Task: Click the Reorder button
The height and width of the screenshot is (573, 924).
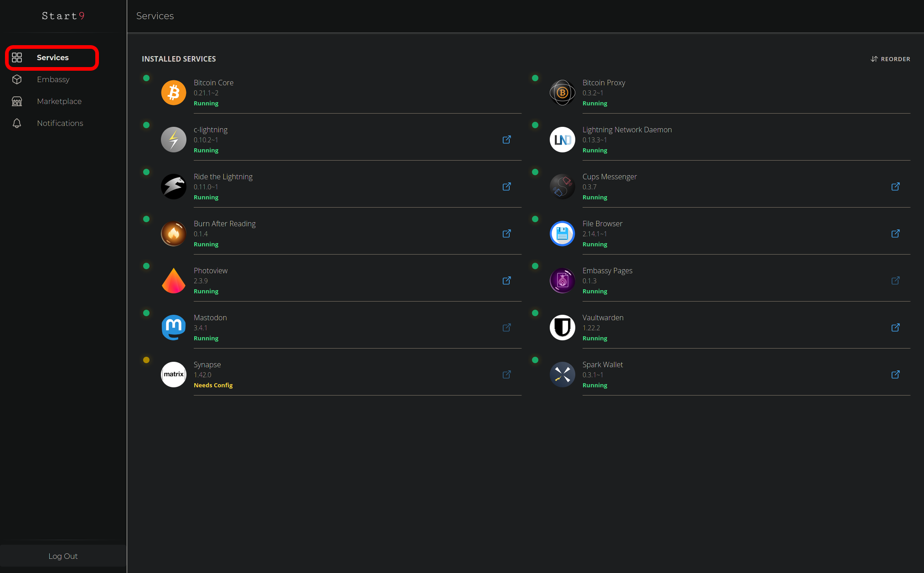Action: click(890, 59)
